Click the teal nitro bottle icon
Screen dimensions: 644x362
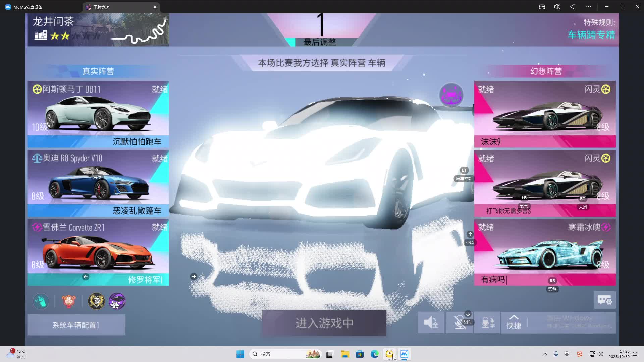[41, 301]
